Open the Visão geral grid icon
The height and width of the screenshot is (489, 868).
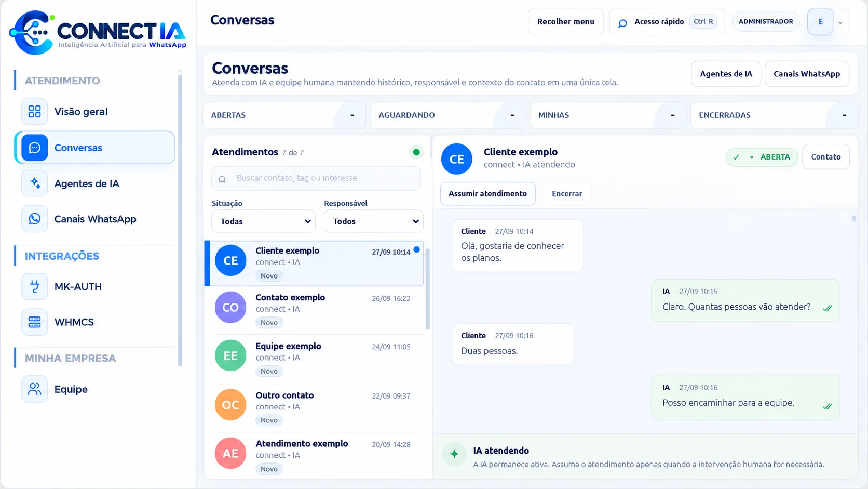35,112
